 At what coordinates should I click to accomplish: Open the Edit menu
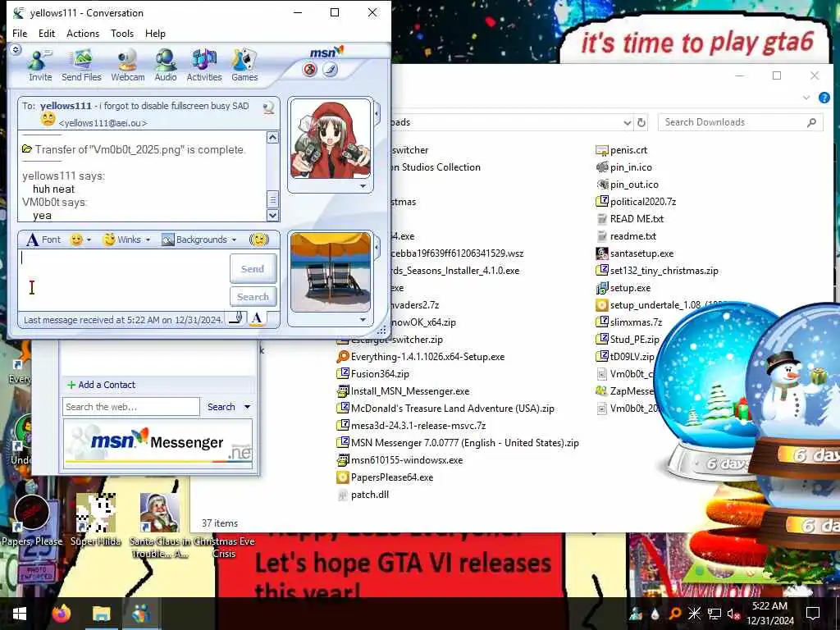coord(47,34)
